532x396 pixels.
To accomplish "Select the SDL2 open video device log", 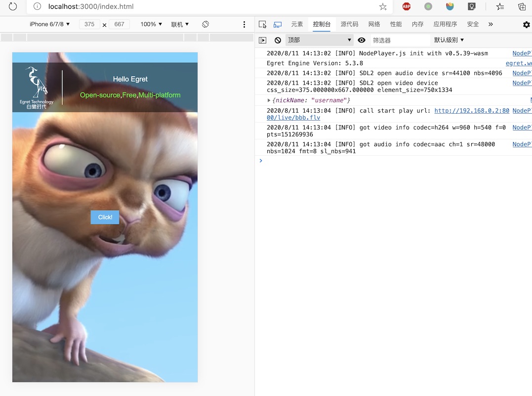I will pyautogui.click(x=359, y=86).
